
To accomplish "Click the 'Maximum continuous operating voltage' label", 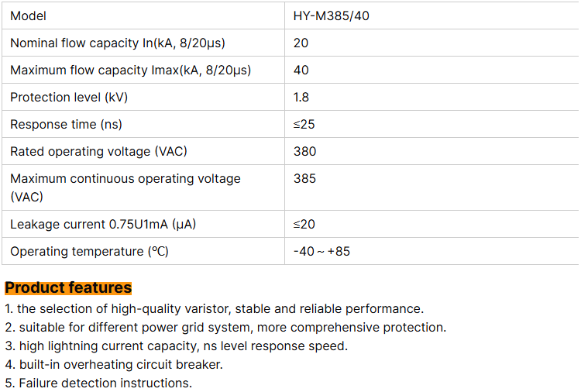I will click(x=125, y=179).
